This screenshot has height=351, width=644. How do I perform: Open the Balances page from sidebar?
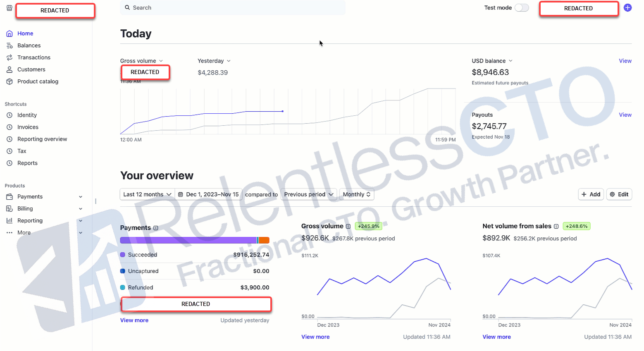(29, 45)
